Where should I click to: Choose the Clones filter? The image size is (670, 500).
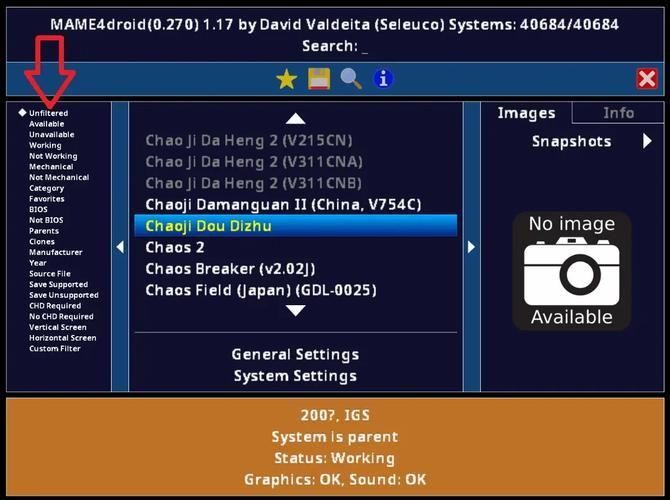(x=41, y=241)
